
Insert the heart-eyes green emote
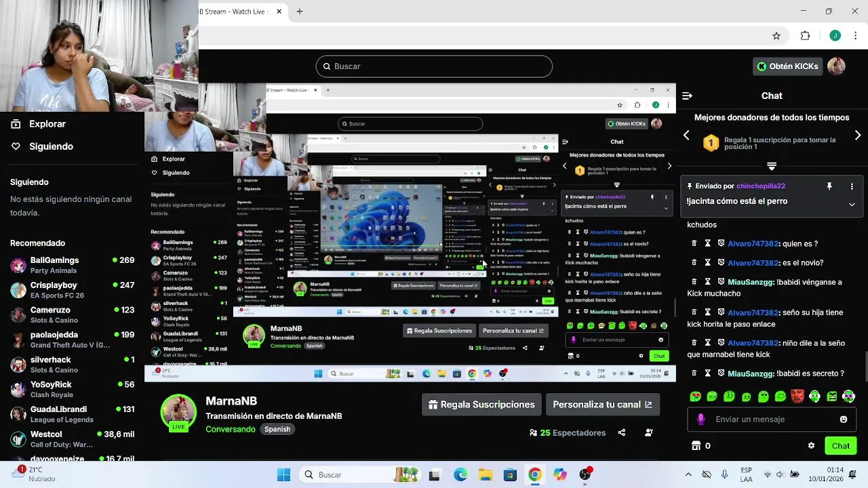(x=695, y=396)
